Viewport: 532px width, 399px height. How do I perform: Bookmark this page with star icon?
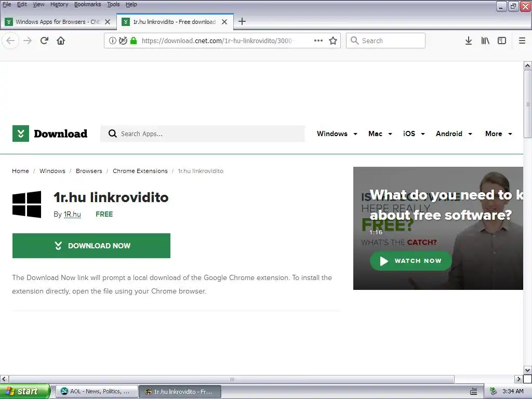[x=333, y=41]
